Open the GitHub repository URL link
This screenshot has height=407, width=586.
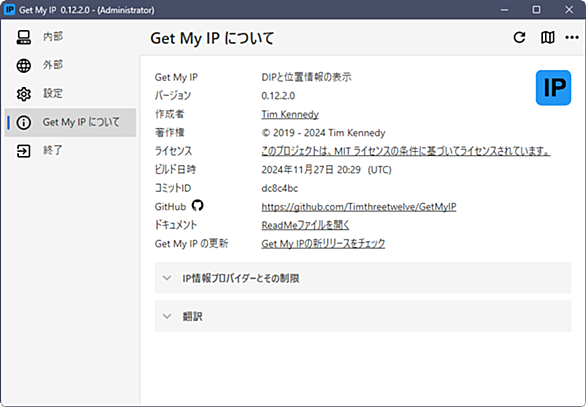point(359,207)
